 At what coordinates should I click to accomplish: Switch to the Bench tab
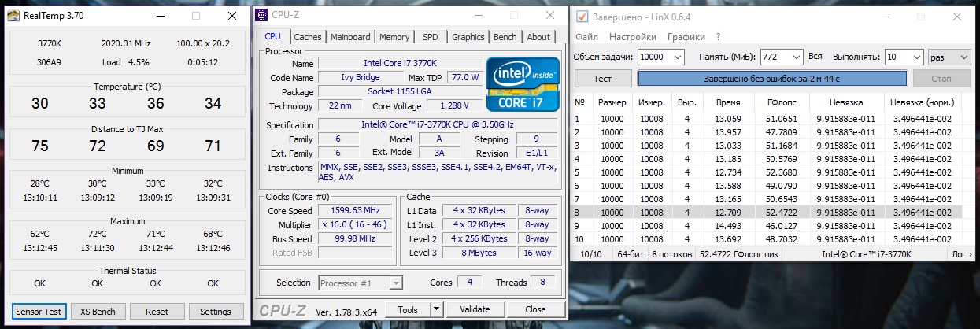505,37
